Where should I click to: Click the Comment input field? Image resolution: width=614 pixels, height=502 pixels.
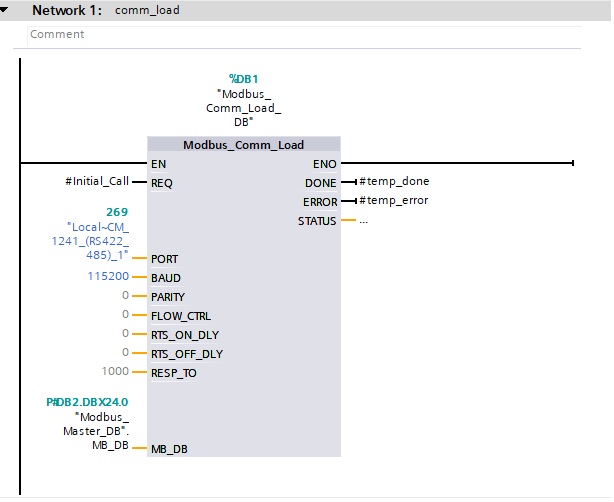[304, 34]
